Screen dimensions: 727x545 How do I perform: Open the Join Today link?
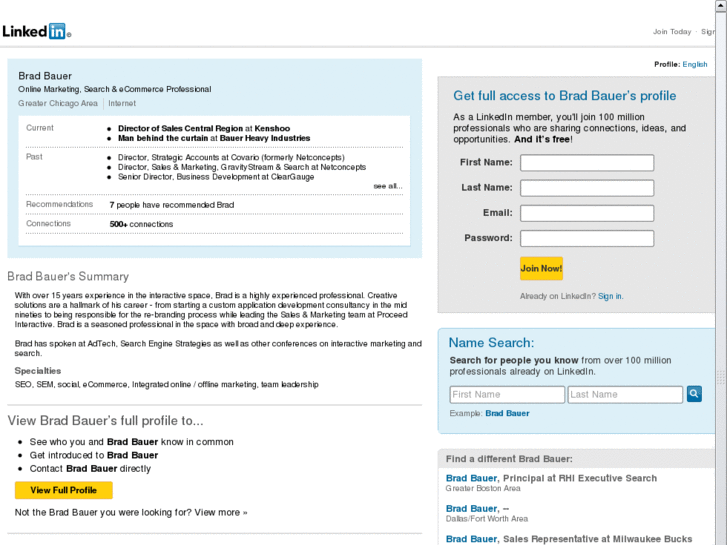coord(672,32)
